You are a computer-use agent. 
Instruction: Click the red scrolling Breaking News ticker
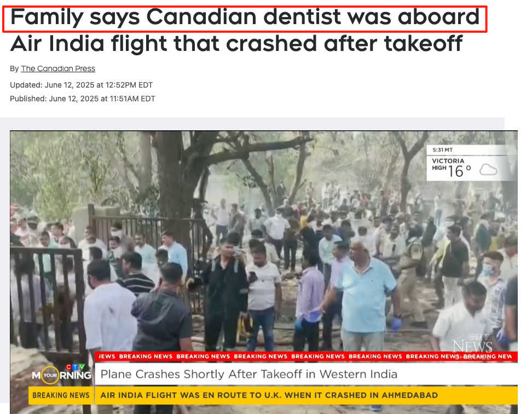click(x=306, y=357)
